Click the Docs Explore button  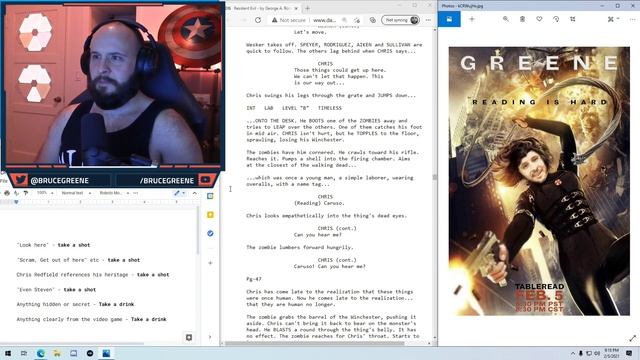[189, 337]
